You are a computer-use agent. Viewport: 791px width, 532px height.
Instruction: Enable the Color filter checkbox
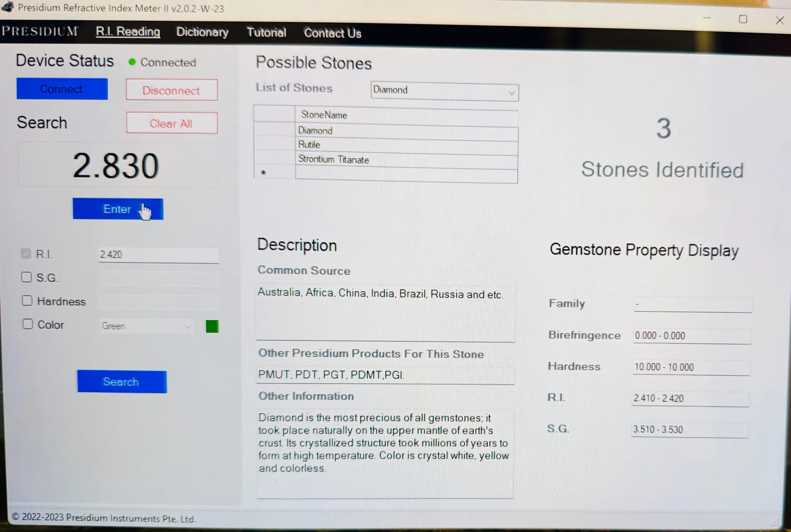28,324
